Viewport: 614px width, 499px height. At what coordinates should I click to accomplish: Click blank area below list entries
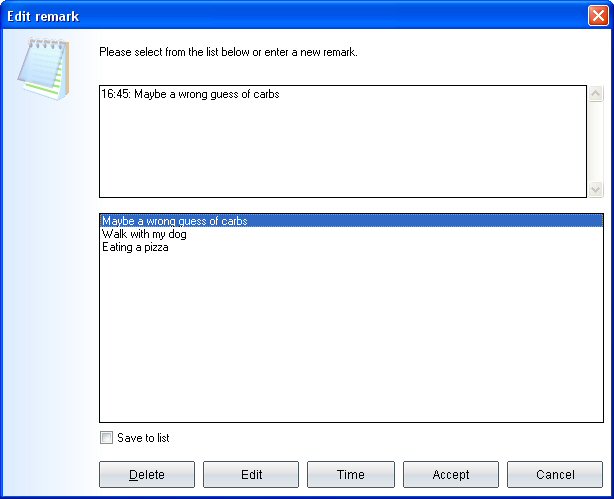tap(350, 340)
